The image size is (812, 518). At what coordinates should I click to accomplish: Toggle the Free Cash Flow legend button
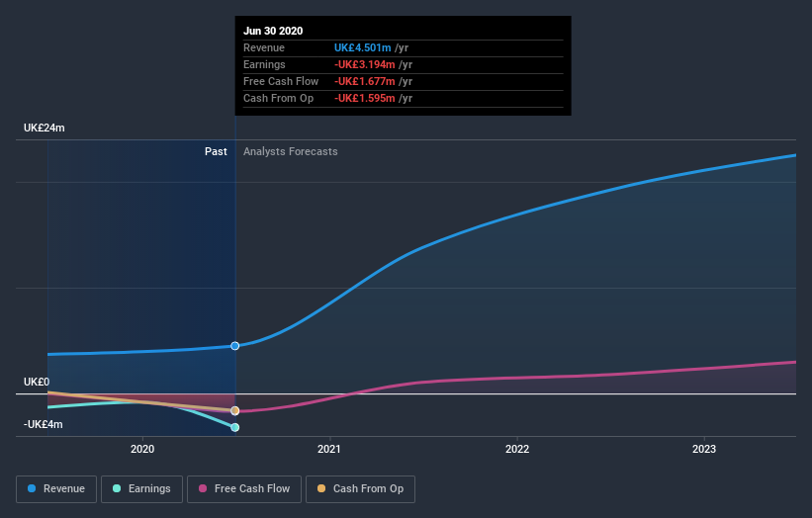(x=244, y=489)
